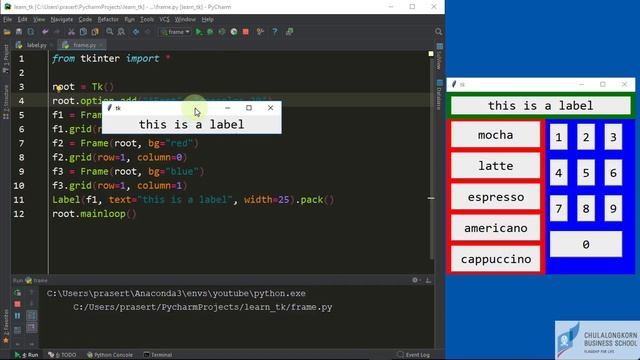Click the Rerun icon in Run panel
Screen dimensions: 640x360
18,293
